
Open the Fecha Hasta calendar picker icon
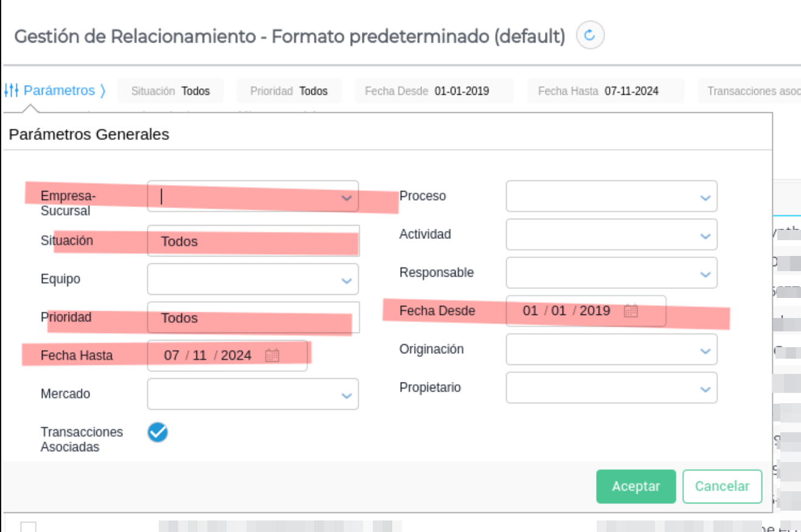(x=272, y=356)
